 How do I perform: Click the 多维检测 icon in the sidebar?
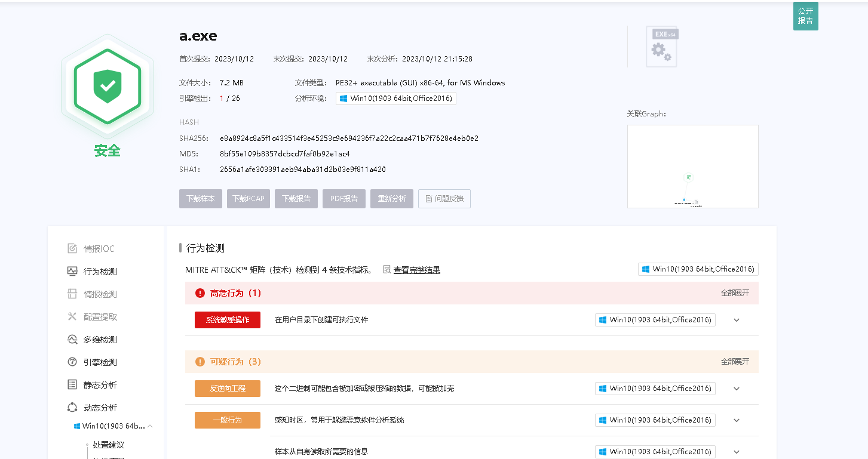pos(72,340)
